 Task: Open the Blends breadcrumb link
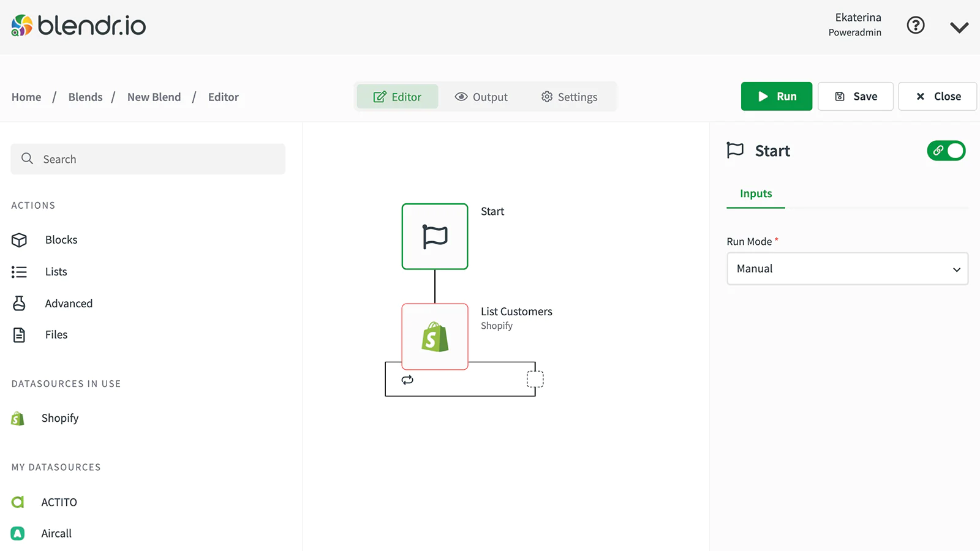coord(85,97)
